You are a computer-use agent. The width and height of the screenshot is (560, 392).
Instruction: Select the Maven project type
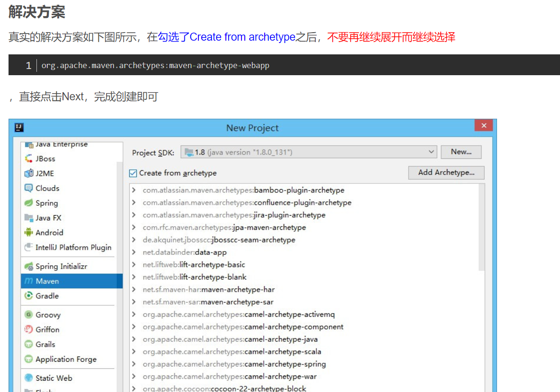pos(71,281)
